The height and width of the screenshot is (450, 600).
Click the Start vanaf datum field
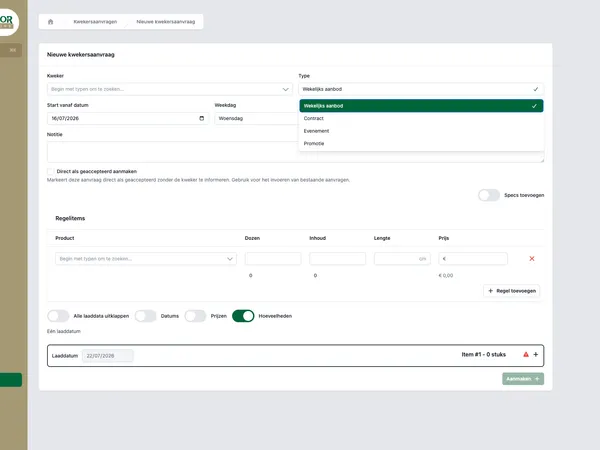coord(128,118)
